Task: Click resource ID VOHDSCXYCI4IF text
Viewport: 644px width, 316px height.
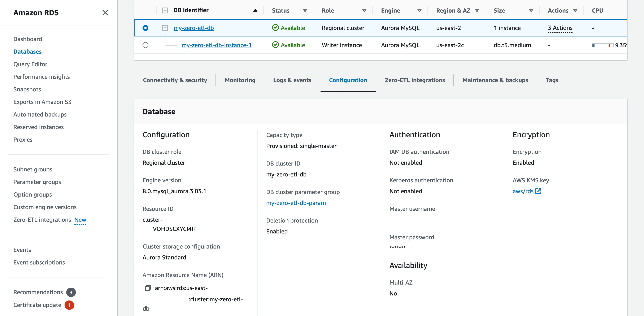Action: [174, 229]
